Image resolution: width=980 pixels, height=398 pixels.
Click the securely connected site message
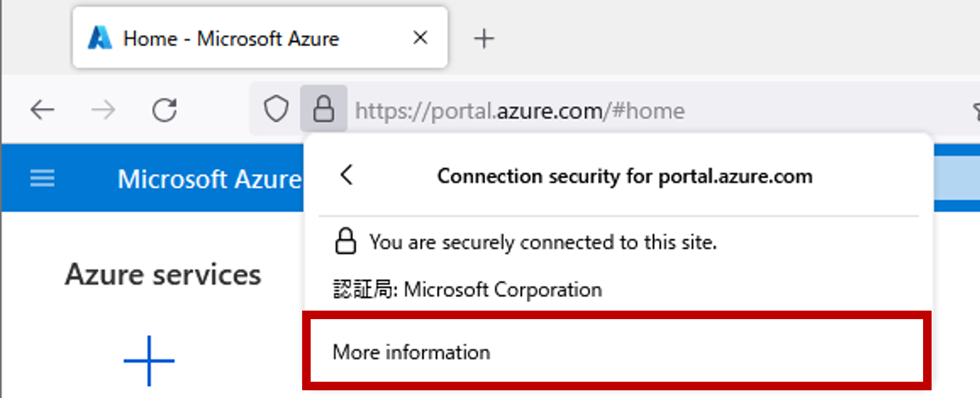[542, 241]
